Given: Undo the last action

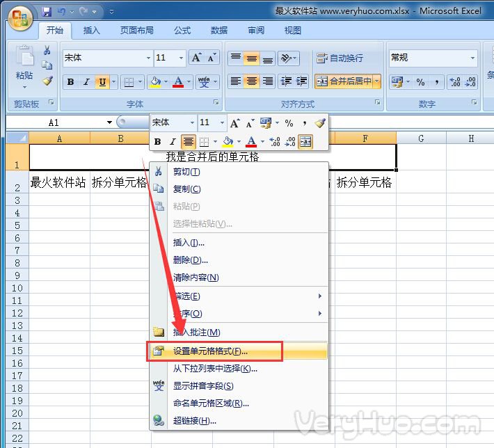Looking at the screenshot, I should tap(61, 12).
